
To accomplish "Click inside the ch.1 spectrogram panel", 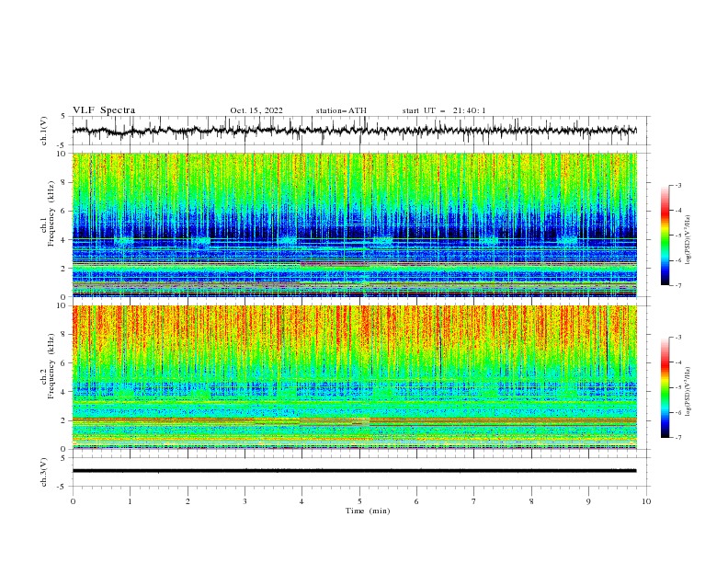I will click(x=355, y=224).
